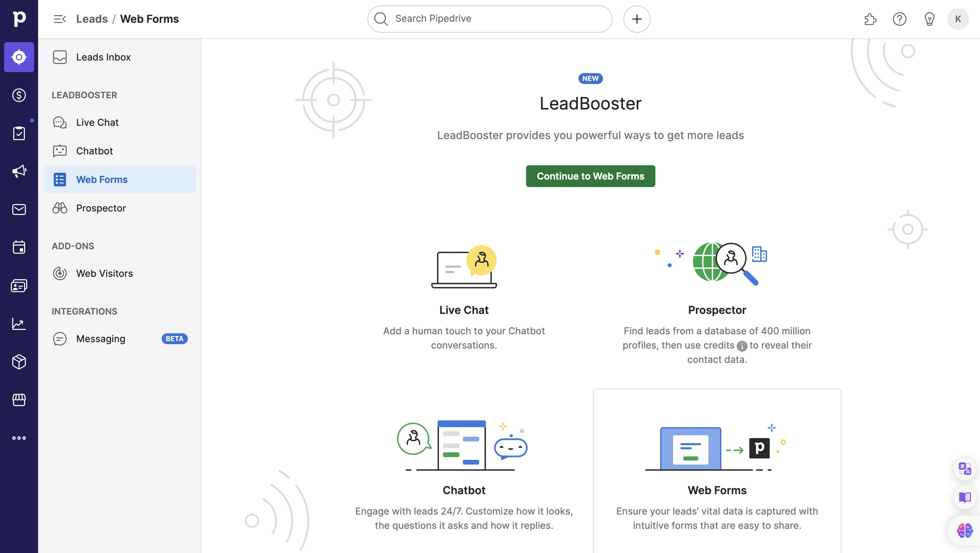Open the lightbulb sales assistant icon
Image resolution: width=980 pixels, height=553 pixels.
pyautogui.click(x=929, y=19)
